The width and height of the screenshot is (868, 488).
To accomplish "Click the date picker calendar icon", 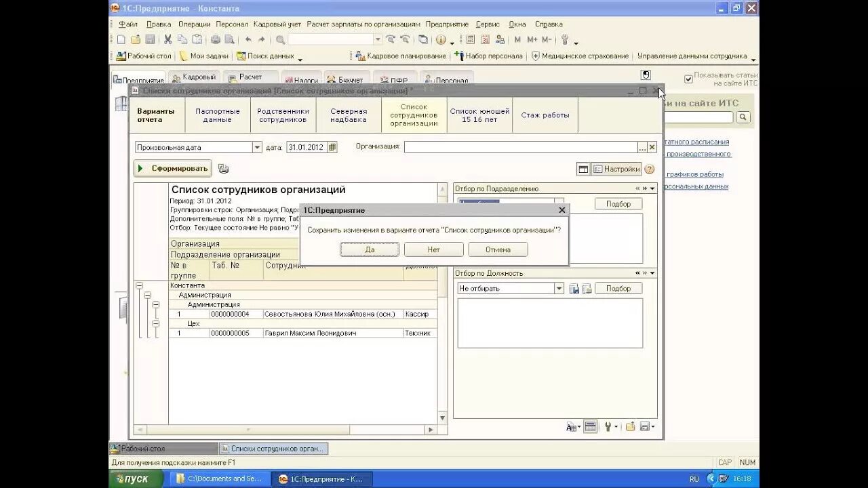I will point(332,147).
